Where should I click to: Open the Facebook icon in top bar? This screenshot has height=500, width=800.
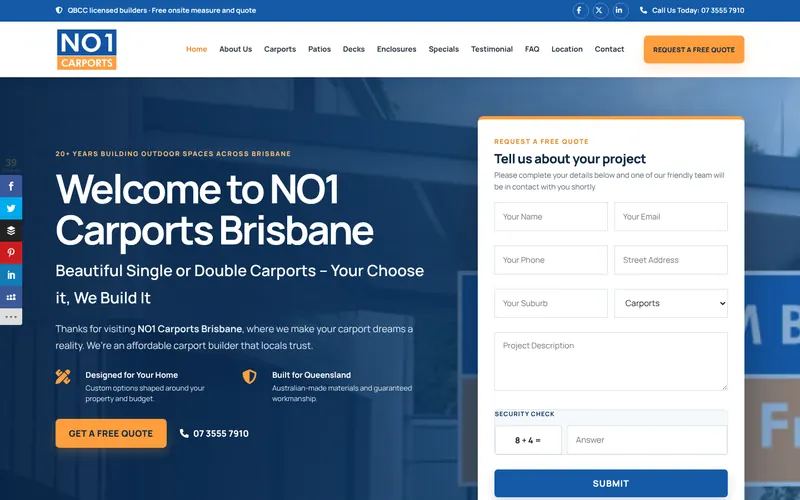pos(580,10)
